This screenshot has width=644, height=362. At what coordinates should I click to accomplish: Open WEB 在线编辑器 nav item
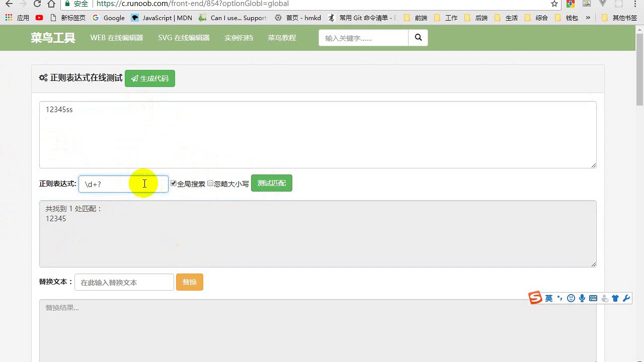coord(117,38)
